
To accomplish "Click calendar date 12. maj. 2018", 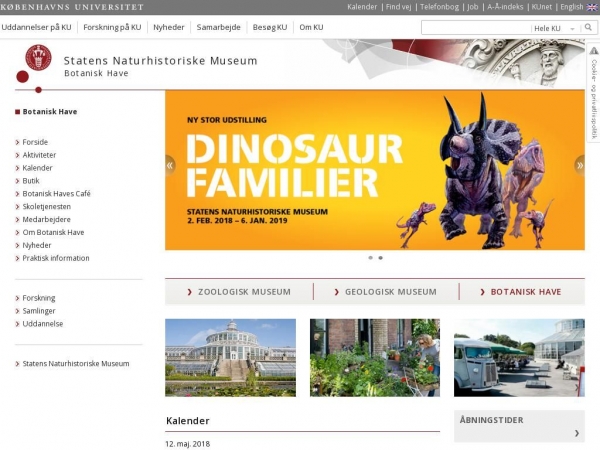I will (x=188, y=444).
